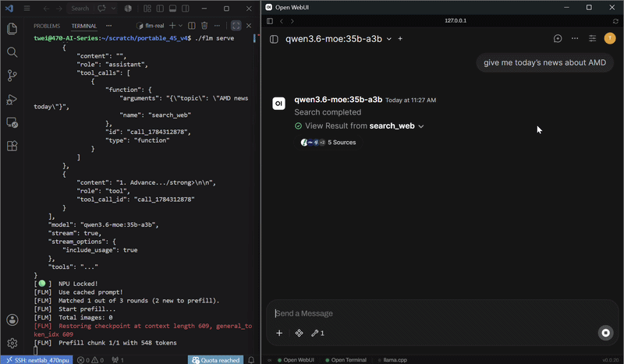624x364 pixels.
Task: Open Remote Explorer view in VS Code
Action: tap(12, 122)
